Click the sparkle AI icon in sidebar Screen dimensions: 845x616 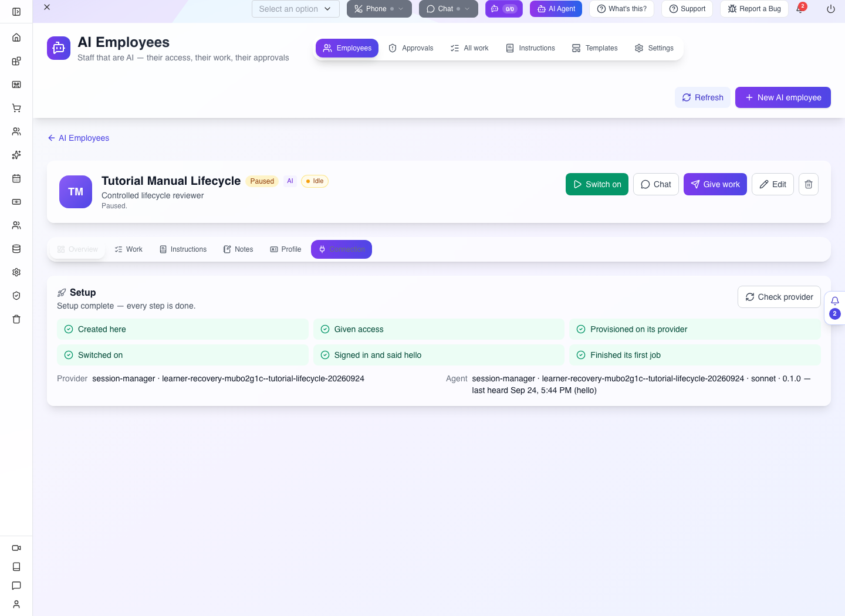(x=16, y=155)
